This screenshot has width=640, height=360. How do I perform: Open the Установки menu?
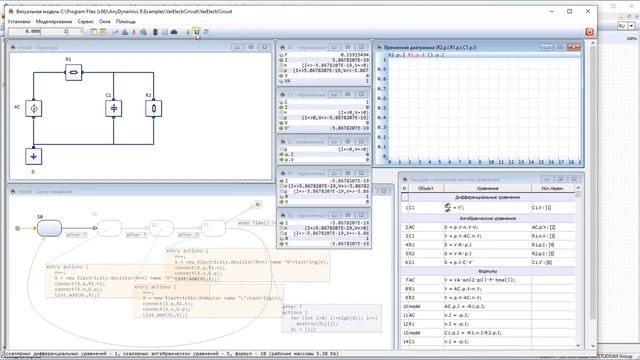[19, 21]
